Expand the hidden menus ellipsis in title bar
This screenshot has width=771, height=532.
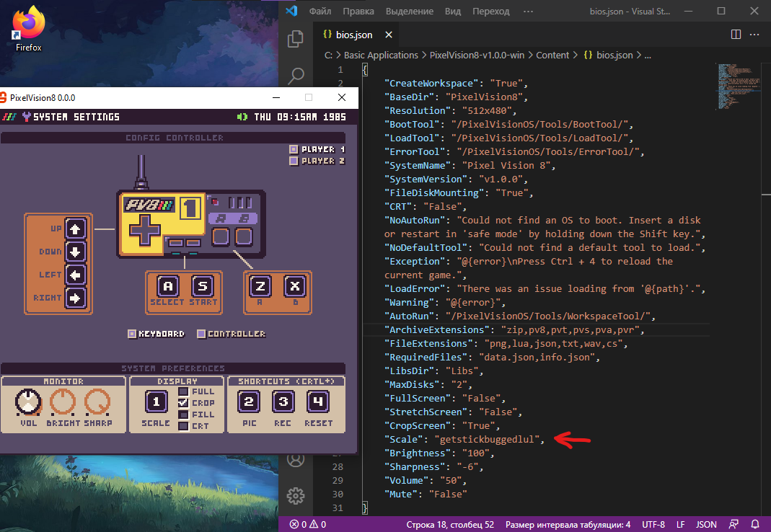point(528,11)
